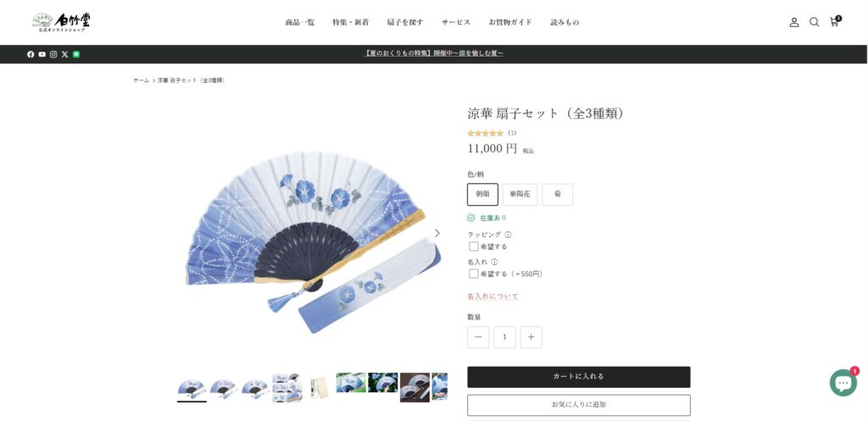Check the ラッピング 希望する checkbox
Viewport: 868px width, 421px height.
(x=473, y=247)
